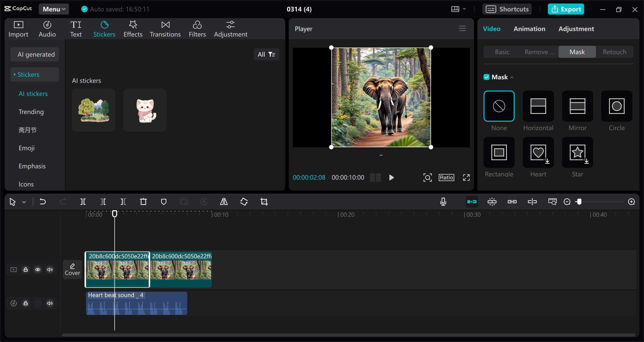Click the Export button

[x=566, y=9]
